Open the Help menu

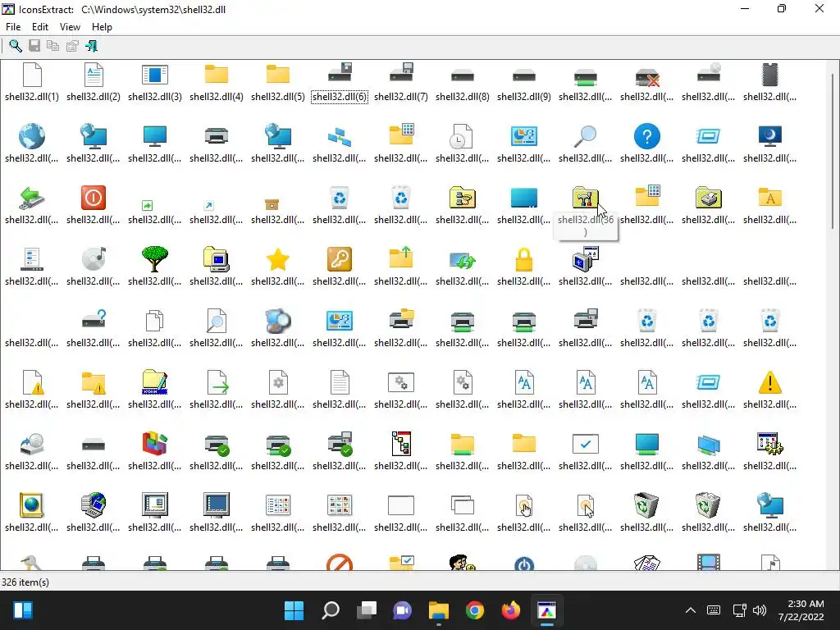102,27
